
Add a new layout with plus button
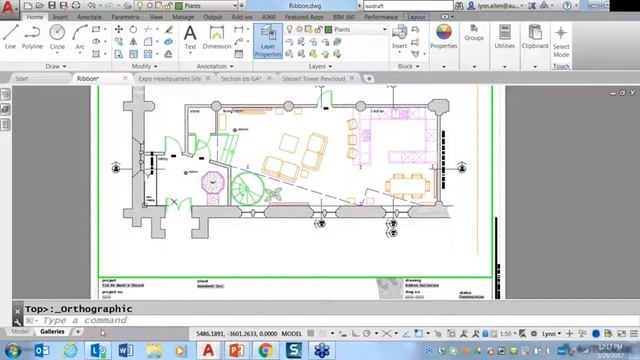coord(78,332)
